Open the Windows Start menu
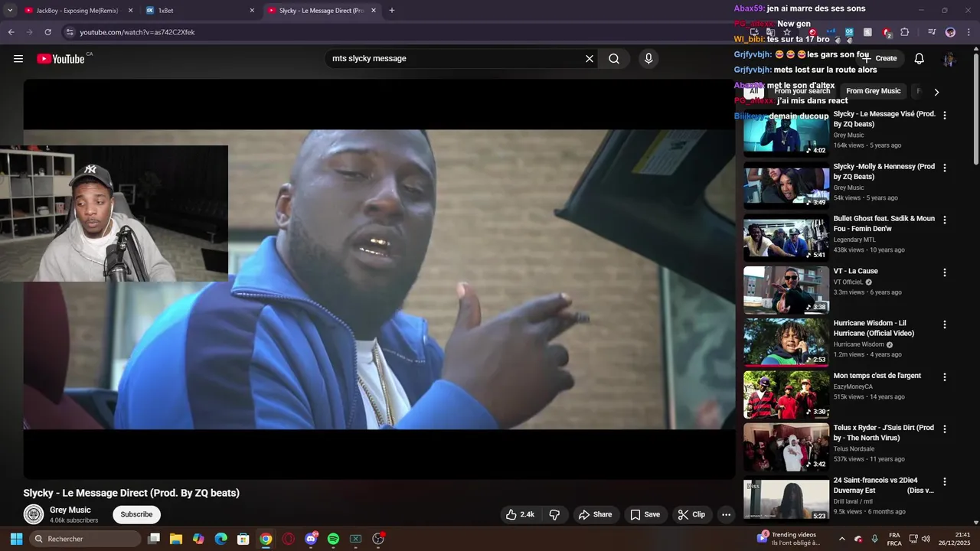 [x=16, y=539]
